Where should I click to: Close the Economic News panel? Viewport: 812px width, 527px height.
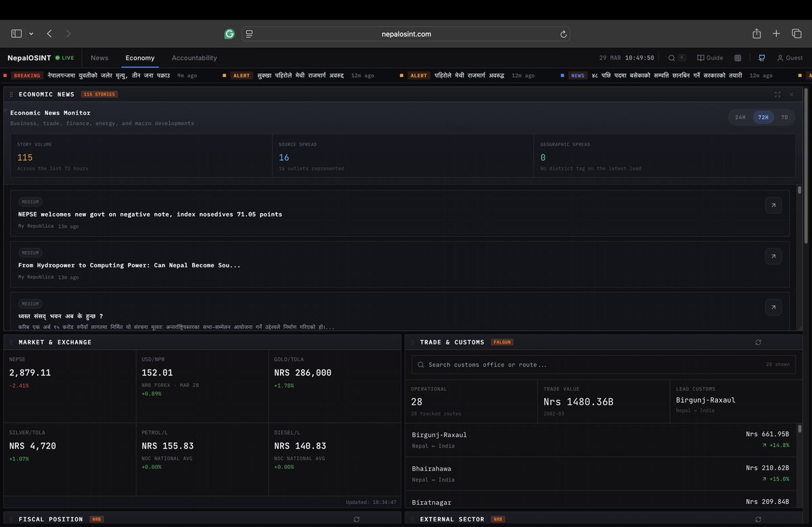coord(791,94)
